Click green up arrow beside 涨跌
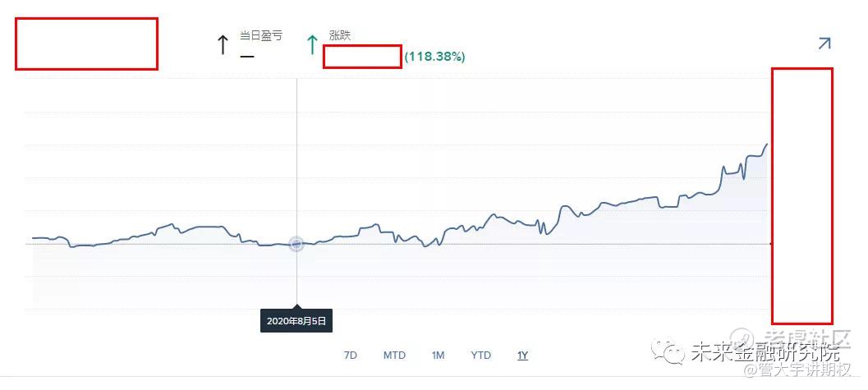This screenshot has width=868, height=390. pyautogui.click(x=312, y=44)
